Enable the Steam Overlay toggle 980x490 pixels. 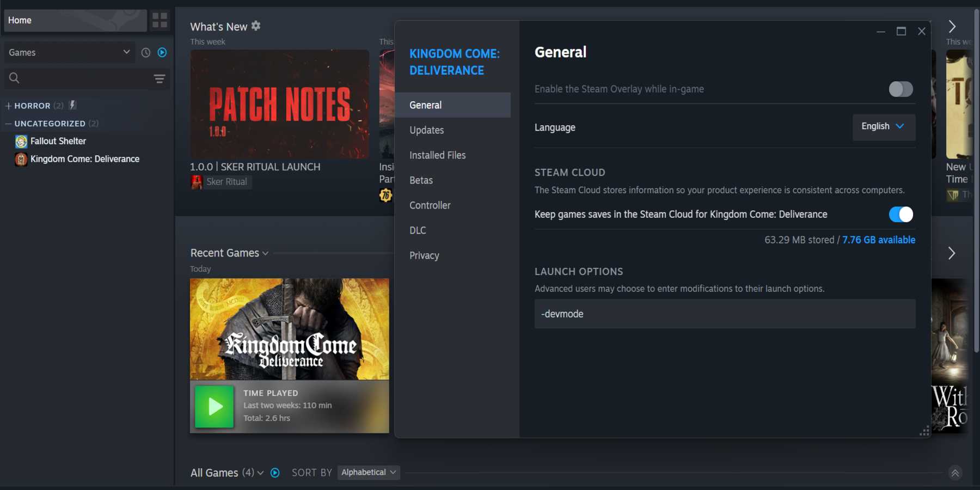[901, 89]
